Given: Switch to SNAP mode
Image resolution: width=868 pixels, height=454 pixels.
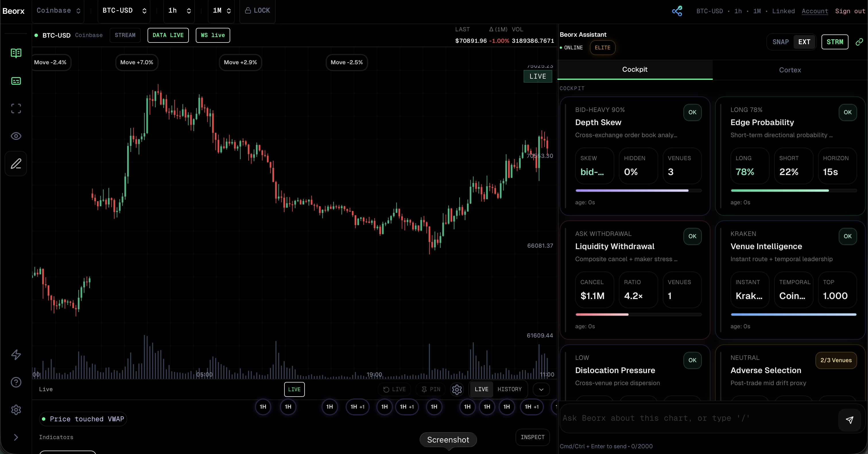Looking at the screenshot, I should 780,42.
